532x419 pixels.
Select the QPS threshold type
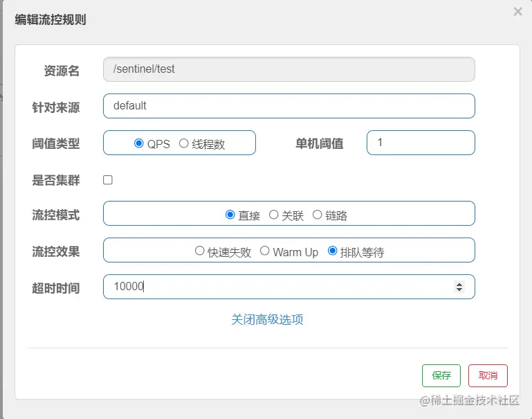[139, 143]
